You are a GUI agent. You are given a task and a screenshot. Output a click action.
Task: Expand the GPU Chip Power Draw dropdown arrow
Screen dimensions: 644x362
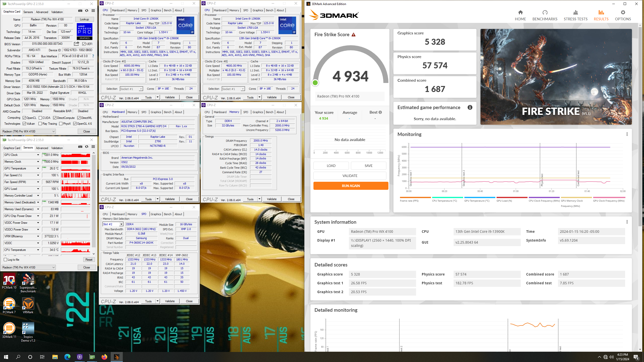coord(38,216)
